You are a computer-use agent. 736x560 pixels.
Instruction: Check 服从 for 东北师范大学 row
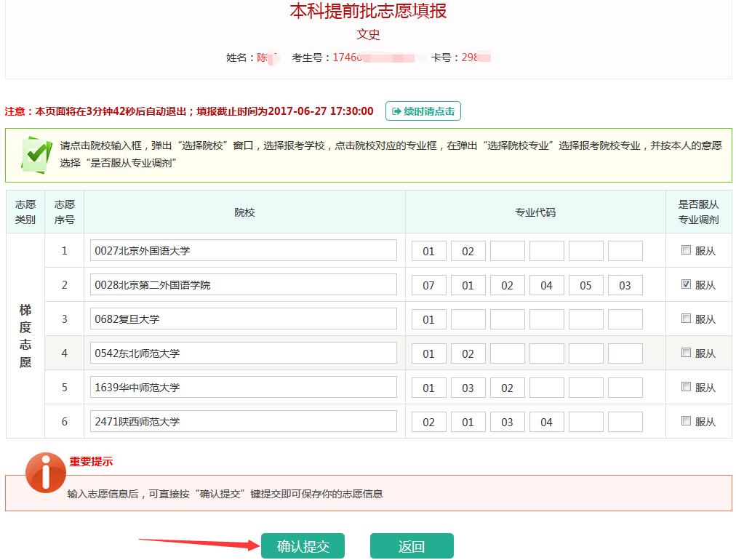tap(686, 353)
